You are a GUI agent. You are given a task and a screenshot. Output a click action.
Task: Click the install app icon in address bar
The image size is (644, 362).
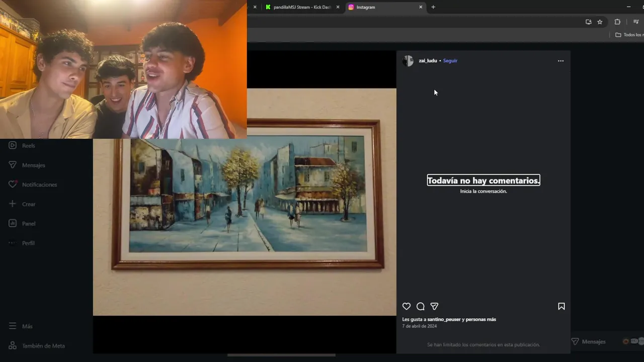(588, 22)
